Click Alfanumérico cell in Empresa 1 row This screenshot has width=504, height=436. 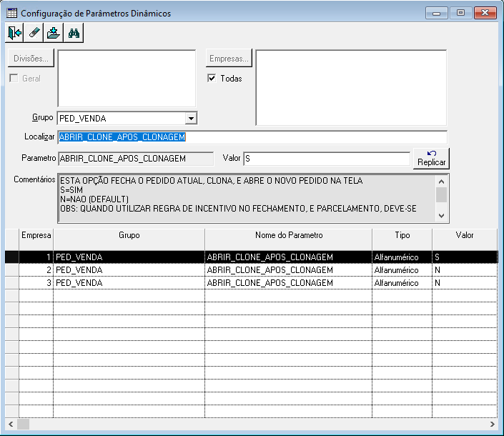tap(402, 257)
